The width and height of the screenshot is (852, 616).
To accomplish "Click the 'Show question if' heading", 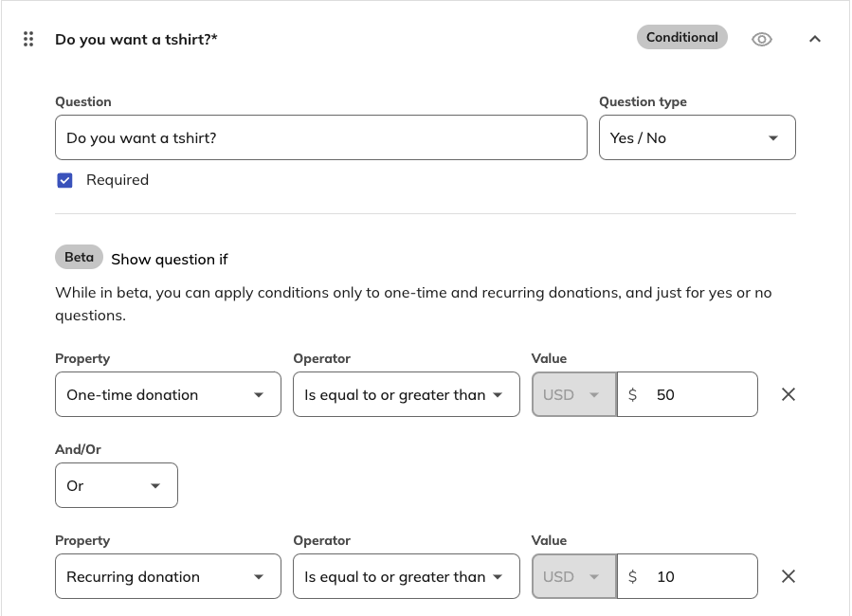I will [x=170, y=260].
